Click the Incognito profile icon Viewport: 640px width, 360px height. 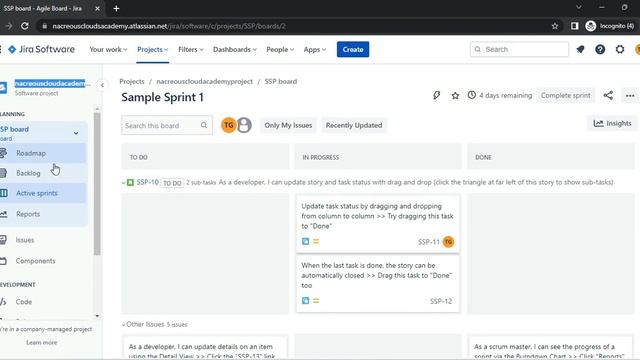590,26
